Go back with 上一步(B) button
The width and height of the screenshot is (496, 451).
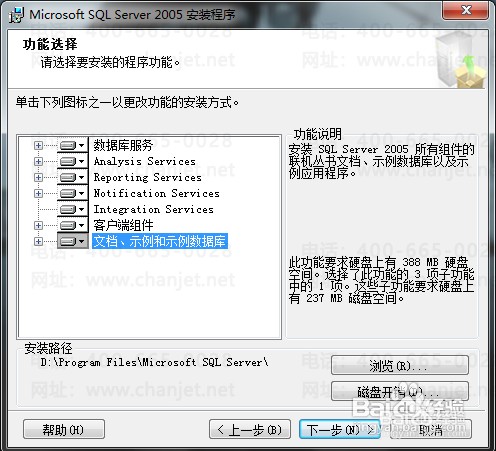tap(250, 429)
